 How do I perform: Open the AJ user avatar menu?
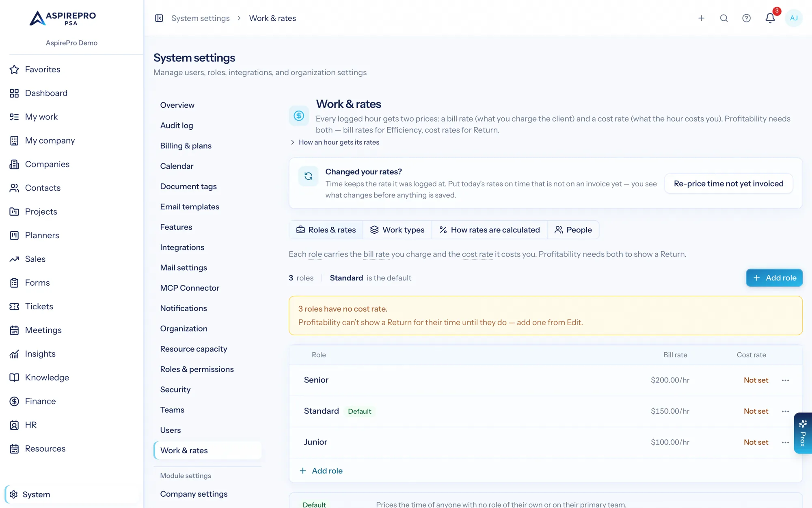click(x=794, y=18)
